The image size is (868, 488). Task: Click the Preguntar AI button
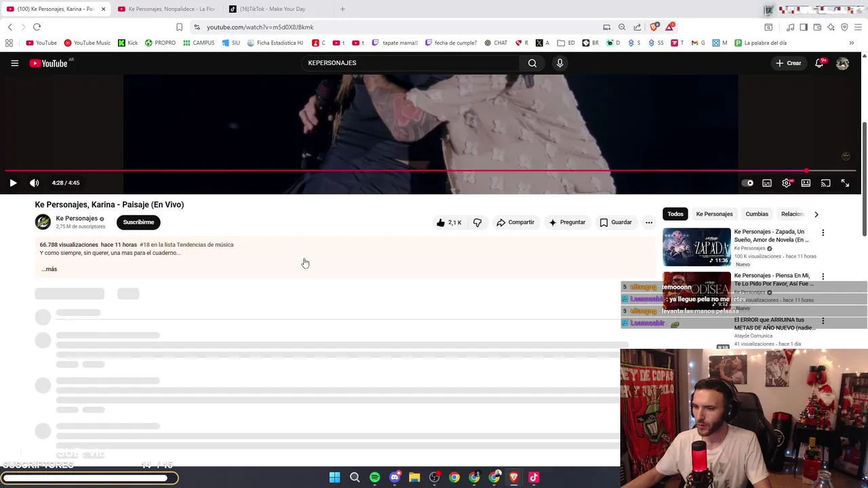coord(567,222)
